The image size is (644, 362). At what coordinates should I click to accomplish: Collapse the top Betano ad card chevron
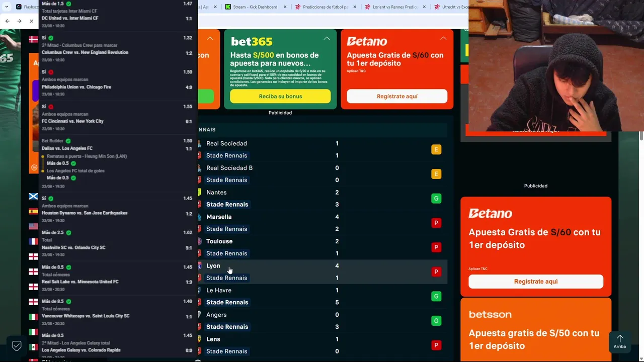coord(443,38)
